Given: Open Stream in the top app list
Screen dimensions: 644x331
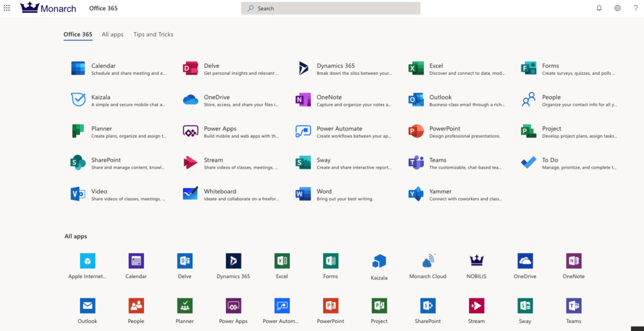Looking at the screenshot, I should (231, 163).
